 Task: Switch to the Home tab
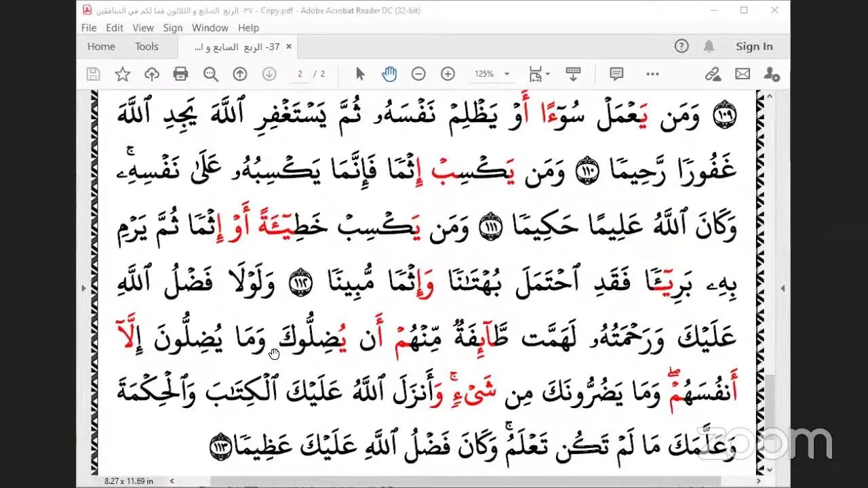[101, 46]
